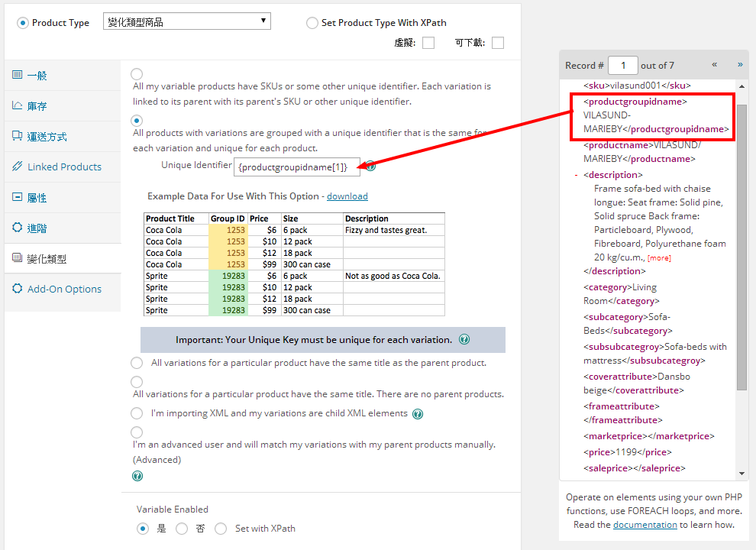This screenshot has width=756, height=550.
Task: Click help icon next to child XML elements option
Action: click(x=418, y=414)
